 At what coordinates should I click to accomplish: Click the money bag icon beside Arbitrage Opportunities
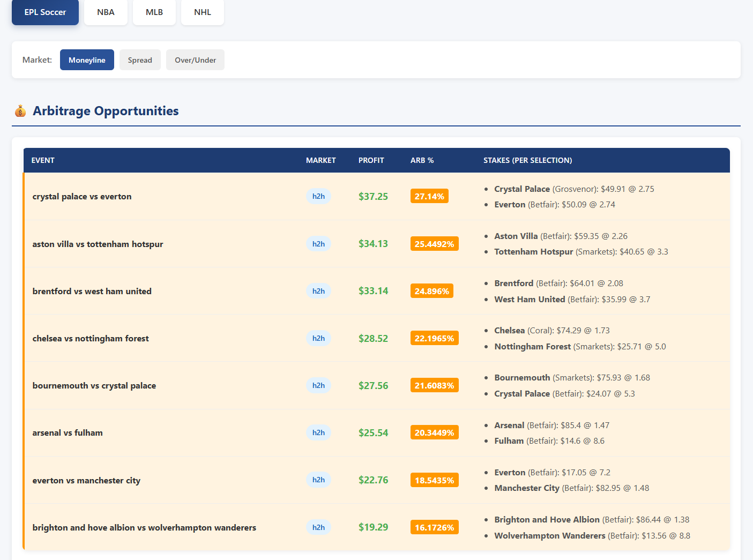[20, 111]
